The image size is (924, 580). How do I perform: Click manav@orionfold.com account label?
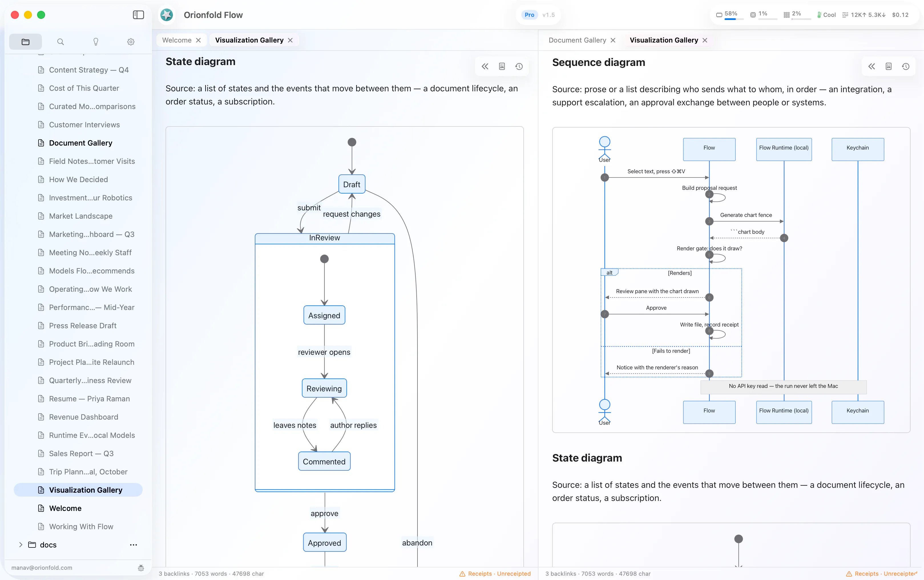42,568
